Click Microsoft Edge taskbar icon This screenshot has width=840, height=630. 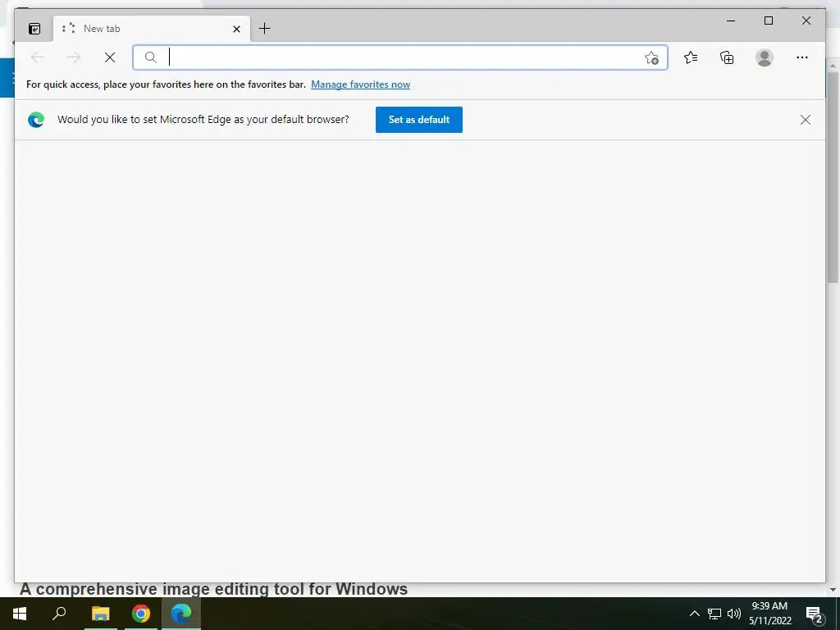tap(181, 614)
